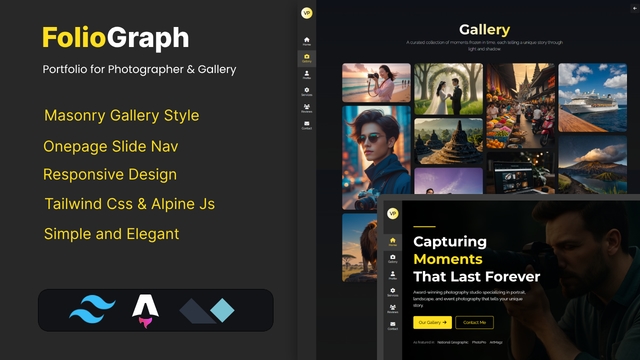Click the arrow icon in top-right corner
The width and height of the screenshot is (640, 360).
coord(635,8)
